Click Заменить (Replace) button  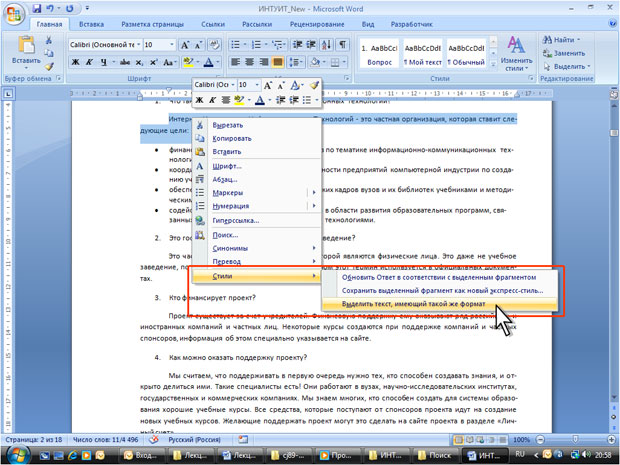[564, 53]
